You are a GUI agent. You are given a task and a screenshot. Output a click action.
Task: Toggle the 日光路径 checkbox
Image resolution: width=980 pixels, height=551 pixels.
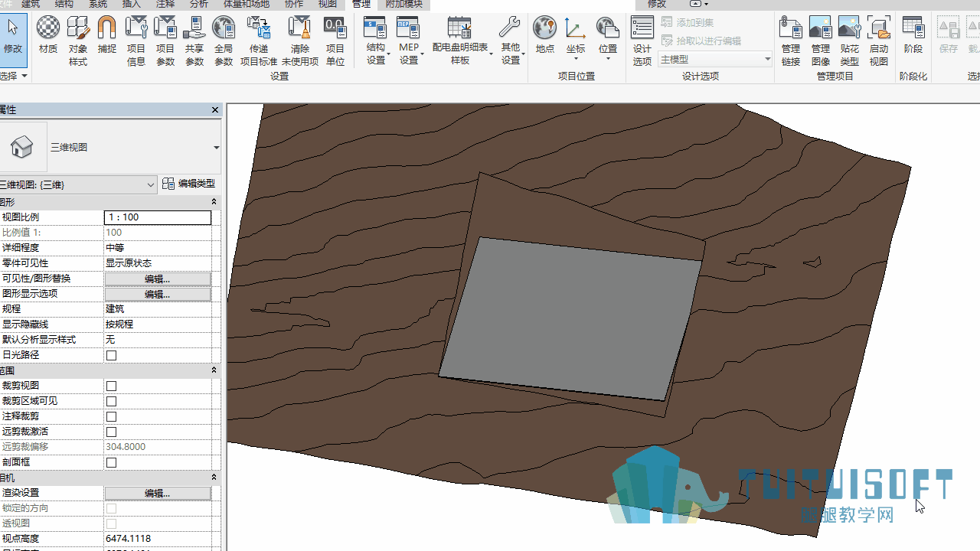(x=112, y=355)
